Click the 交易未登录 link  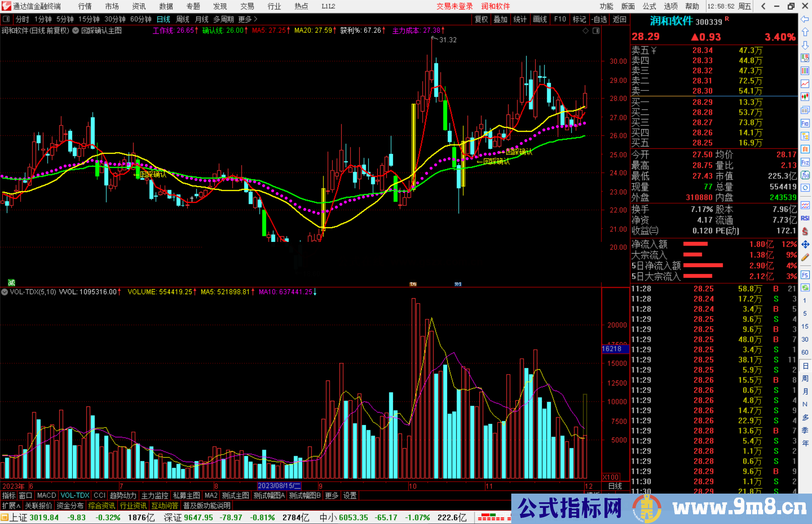coord(454,6)
